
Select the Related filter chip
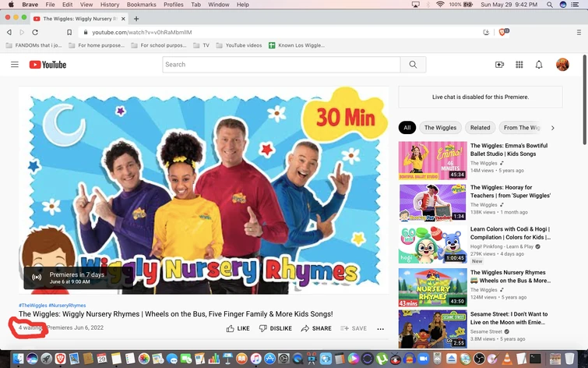point(480,128)
